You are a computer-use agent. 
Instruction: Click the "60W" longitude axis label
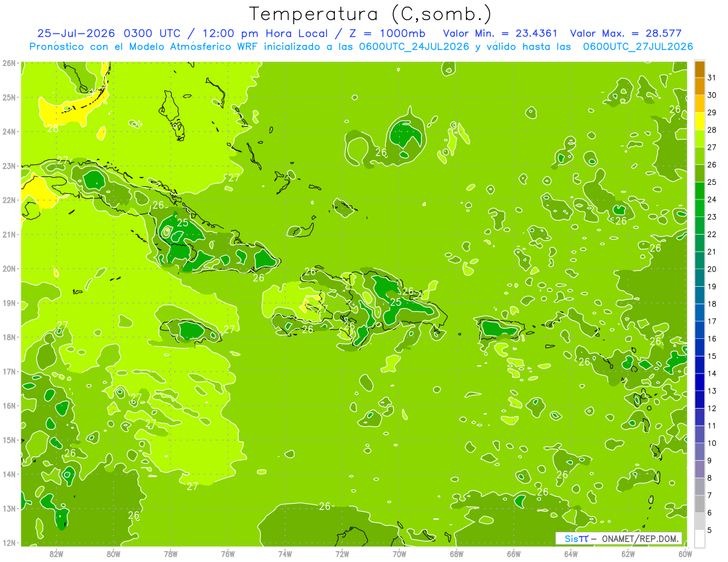coord(686,554)
